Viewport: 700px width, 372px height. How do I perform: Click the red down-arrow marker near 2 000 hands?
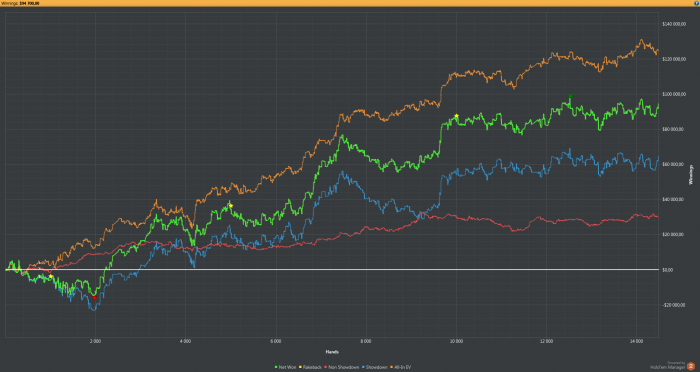coord(94,297)
